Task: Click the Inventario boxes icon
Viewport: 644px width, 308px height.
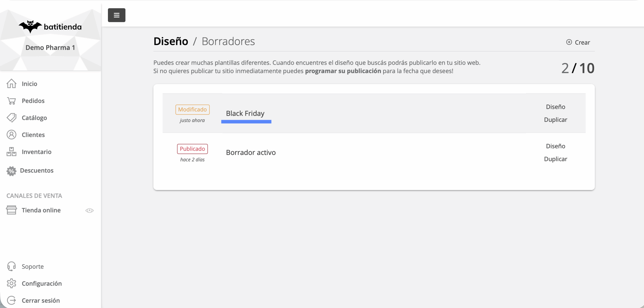Action: pyautogui.click(x=11, y=152)
